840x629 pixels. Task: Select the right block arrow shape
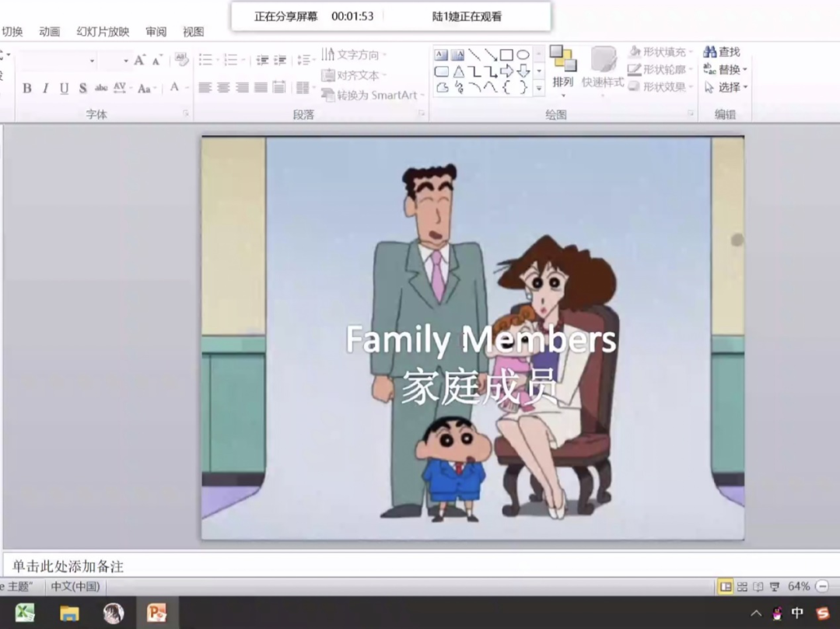point(506,72)
